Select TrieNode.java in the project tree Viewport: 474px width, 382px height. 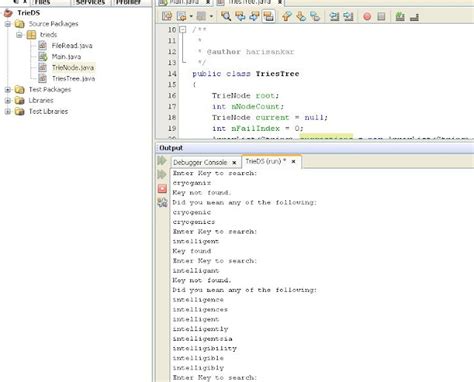[x=73, y=68]
